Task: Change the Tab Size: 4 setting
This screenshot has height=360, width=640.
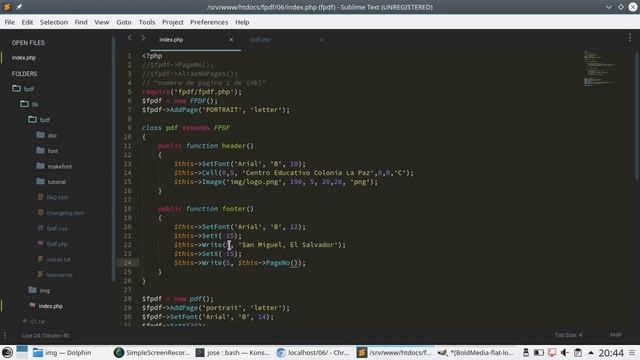Action: tap(568, 335)
